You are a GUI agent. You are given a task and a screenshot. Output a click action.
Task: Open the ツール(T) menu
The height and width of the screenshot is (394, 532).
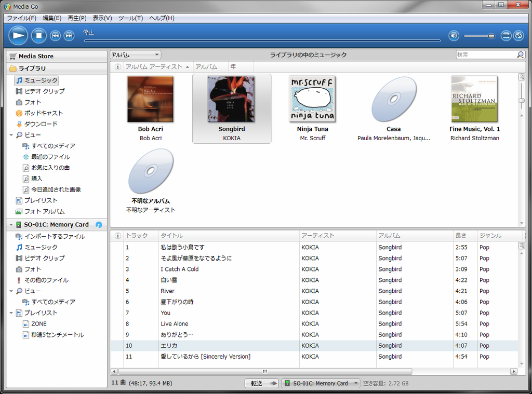coord(130,18)
